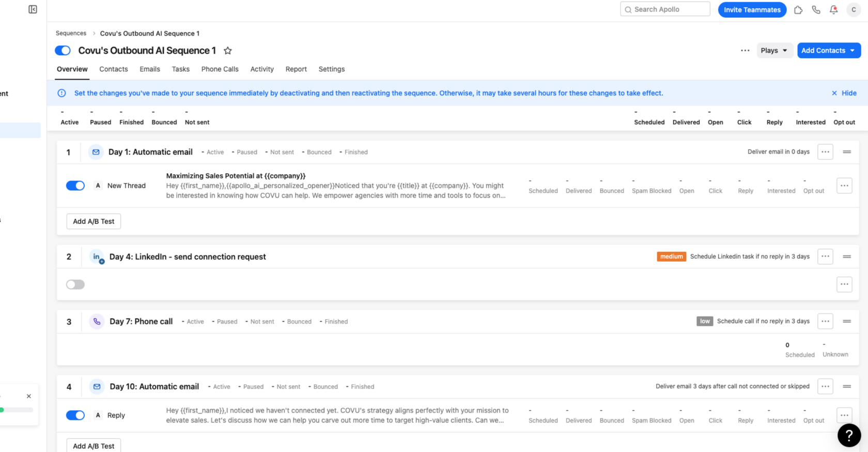View the Report tab

[296, 69]
